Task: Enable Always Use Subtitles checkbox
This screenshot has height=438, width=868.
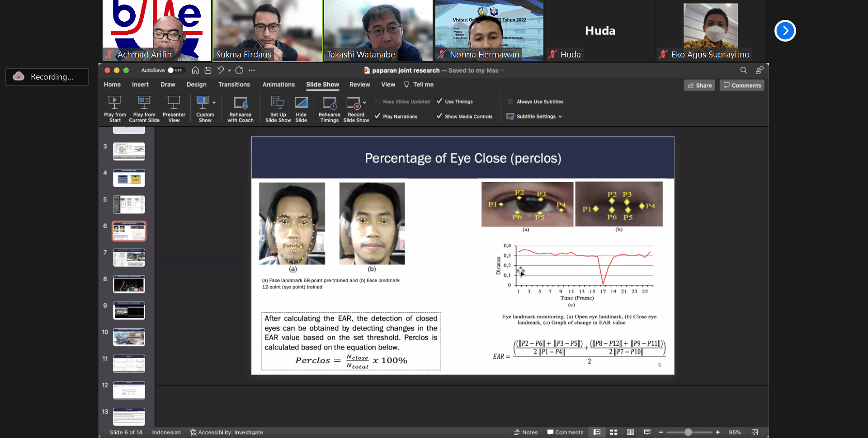Action: [510, 102]
